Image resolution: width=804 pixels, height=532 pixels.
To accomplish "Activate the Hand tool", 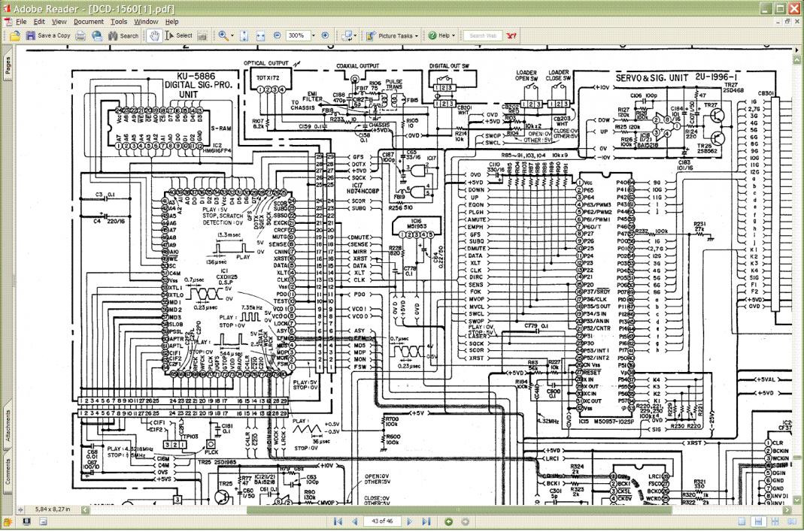I will (154, 36).
